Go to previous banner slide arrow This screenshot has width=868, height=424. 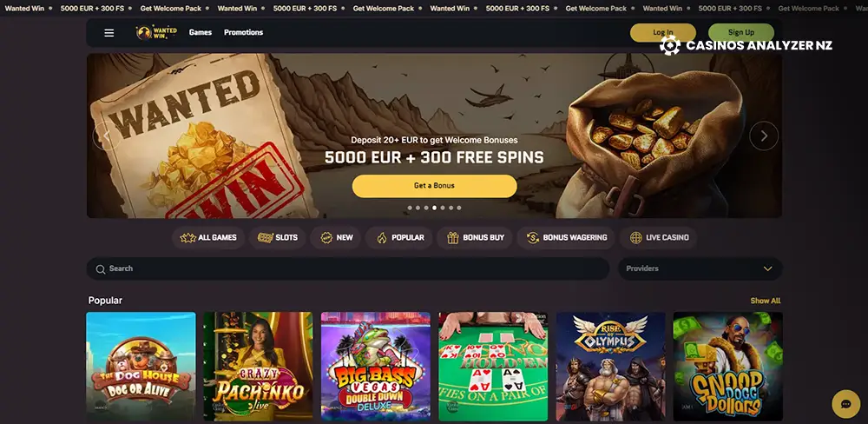(x=106, y=136)
